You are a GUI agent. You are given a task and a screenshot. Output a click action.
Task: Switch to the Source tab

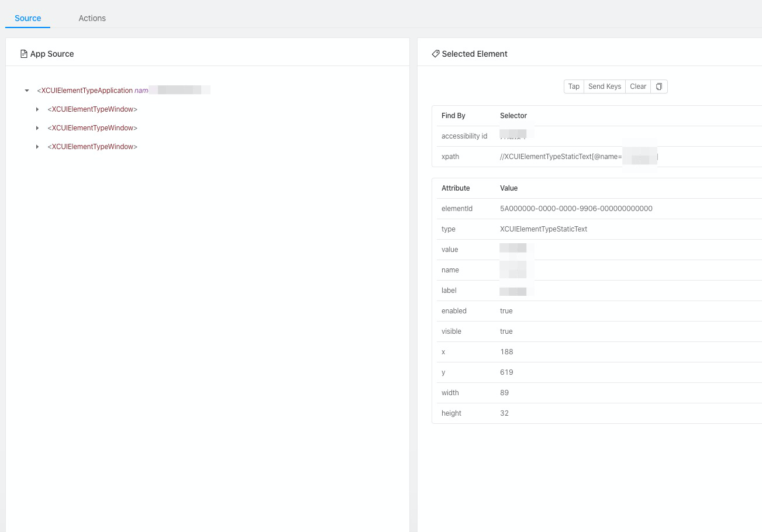pyautogui.click(x=28, y=18)
